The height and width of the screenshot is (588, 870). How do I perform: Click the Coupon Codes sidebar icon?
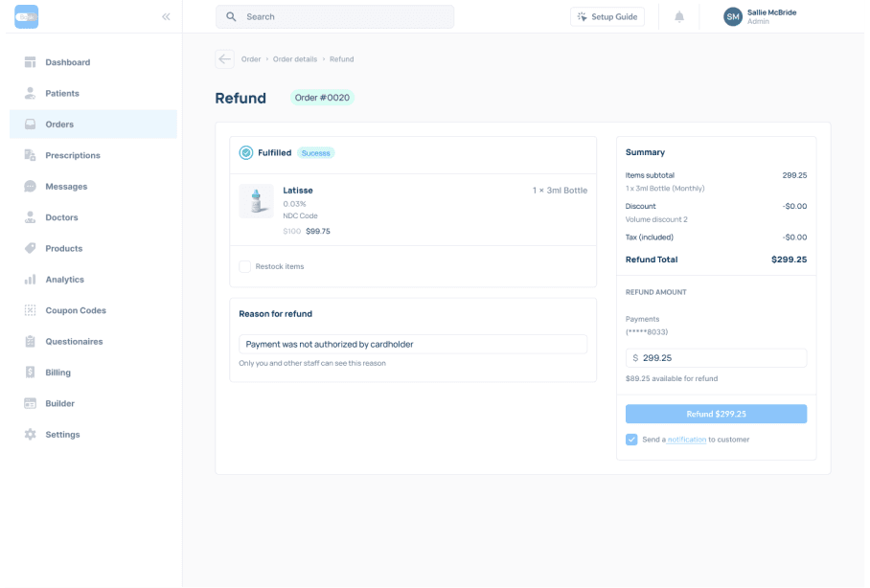coord(30,310)
